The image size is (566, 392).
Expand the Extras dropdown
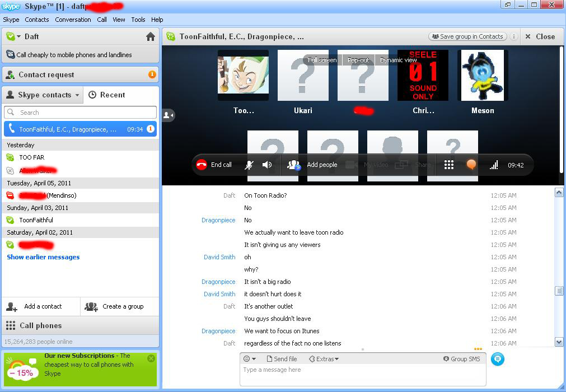click(324, 359)
